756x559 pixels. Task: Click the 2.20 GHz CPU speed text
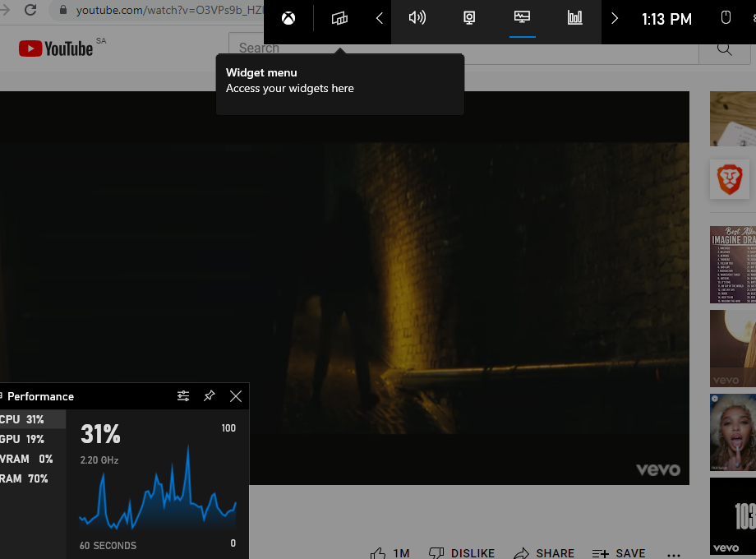click(99, 460)
